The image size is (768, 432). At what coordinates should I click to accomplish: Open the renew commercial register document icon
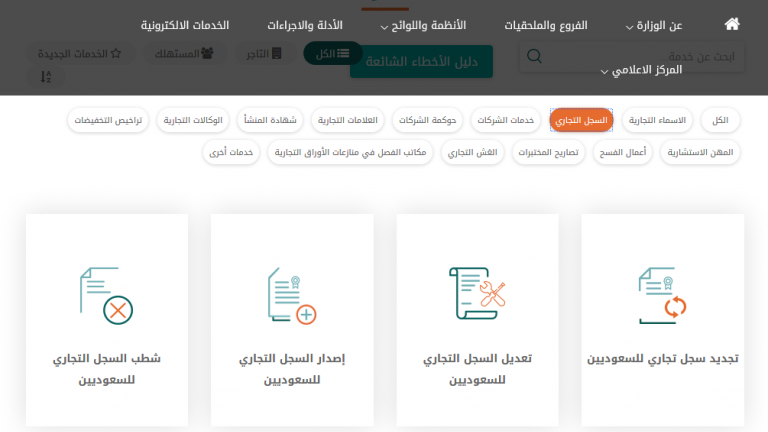pos(662,295)
